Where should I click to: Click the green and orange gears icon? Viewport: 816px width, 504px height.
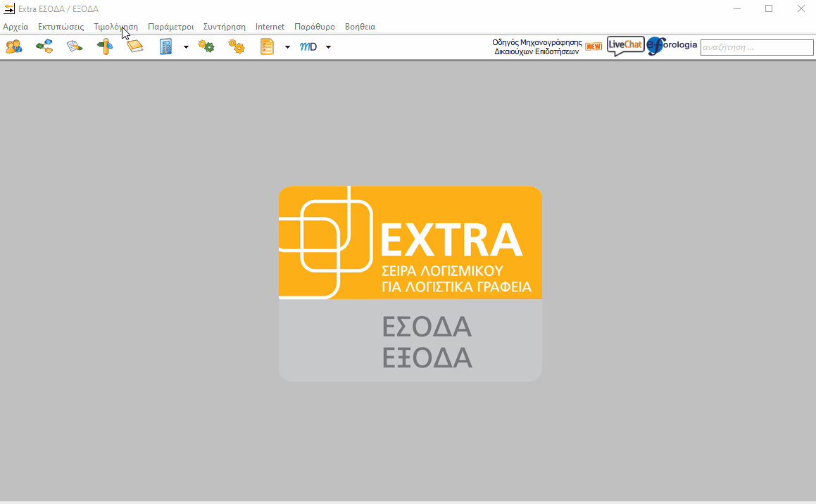click(x=206, y=47)
